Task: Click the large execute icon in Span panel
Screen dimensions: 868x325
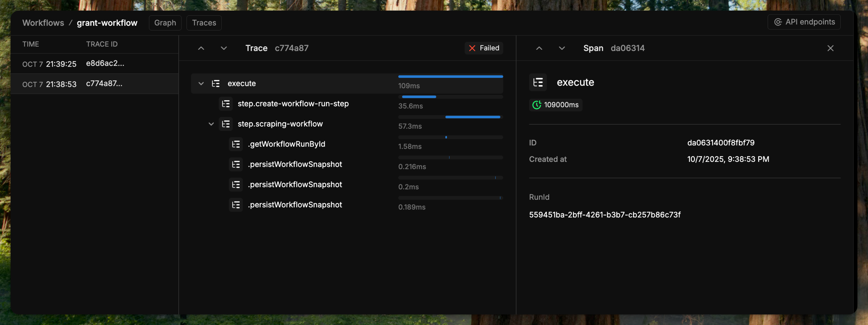Action: pos(538,82)
